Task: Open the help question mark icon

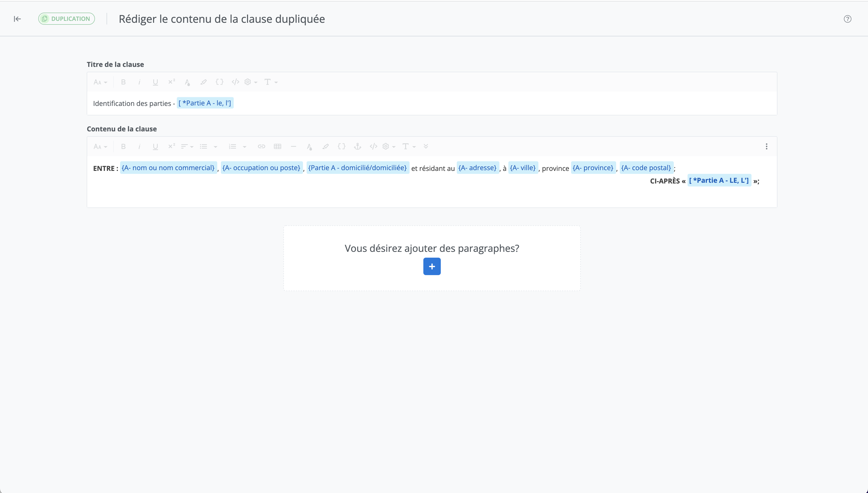Action: pos(847,19)
